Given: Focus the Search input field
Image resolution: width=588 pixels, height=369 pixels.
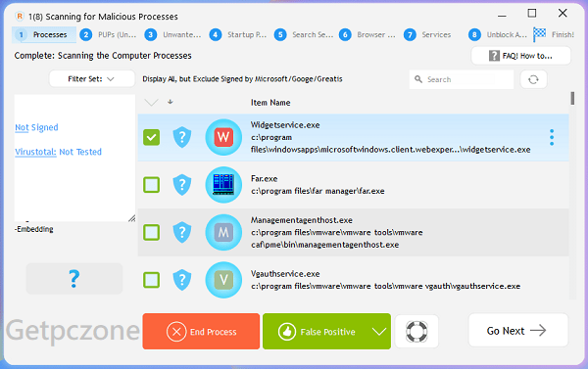Looking at the screenshot, I should pyautogui.click(x=462, y=79).
